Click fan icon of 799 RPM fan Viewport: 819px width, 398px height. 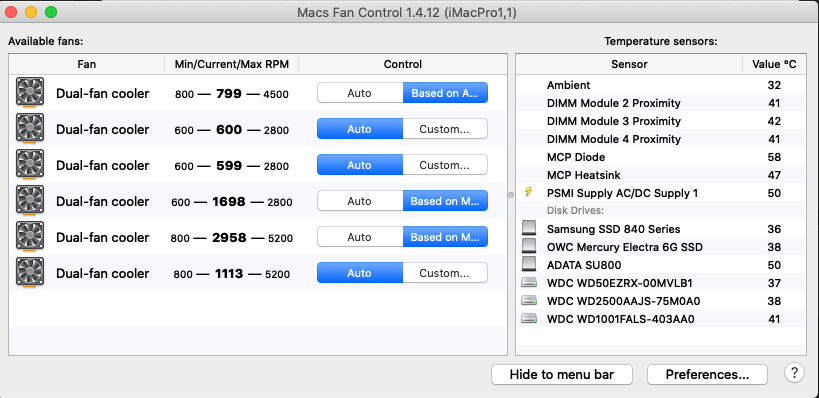coord(30,93)
